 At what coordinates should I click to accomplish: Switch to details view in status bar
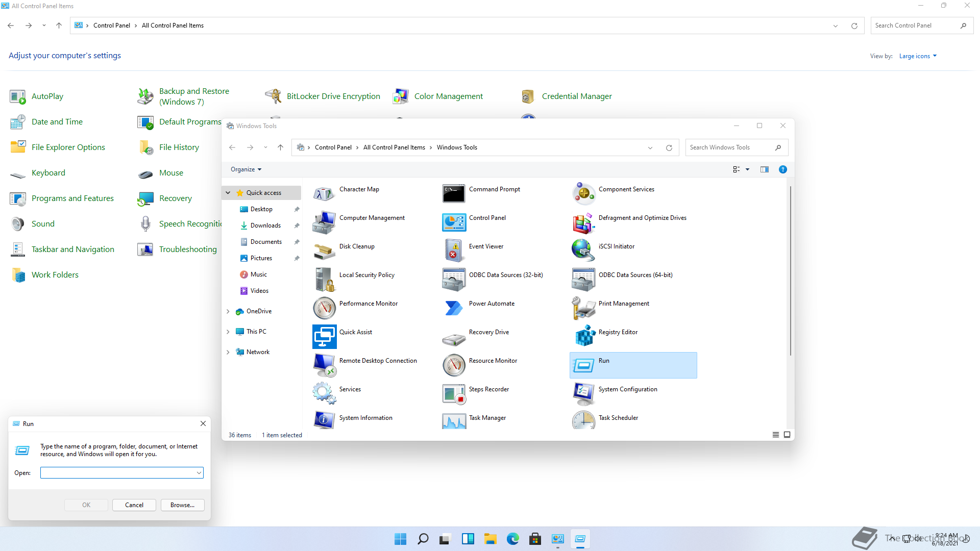(x=775, y=435)
